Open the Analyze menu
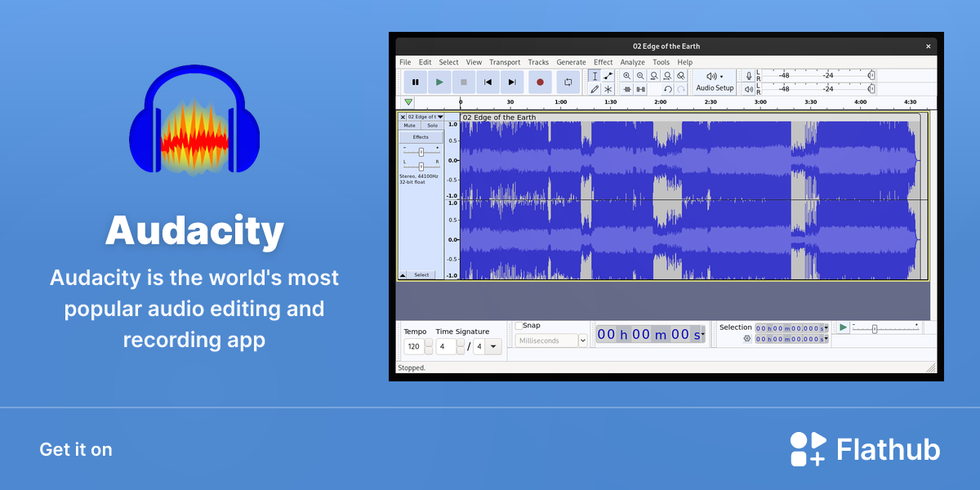Image resolution: width=980 pixels, height=490 pixels. point(632,62)
